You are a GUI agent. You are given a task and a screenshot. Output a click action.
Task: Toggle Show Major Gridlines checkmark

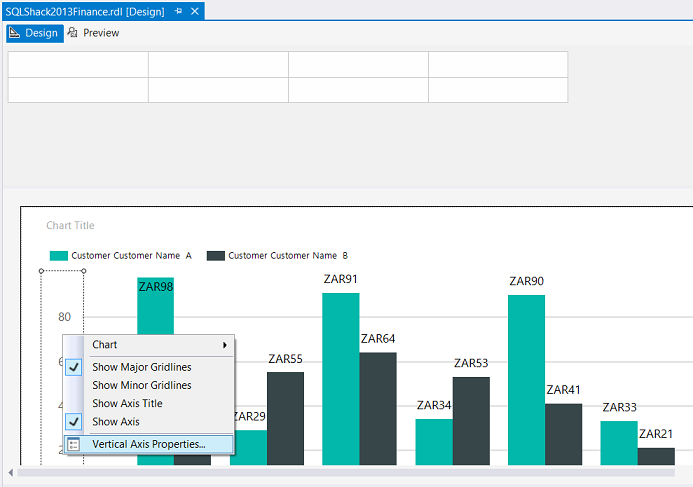[74, 367]
